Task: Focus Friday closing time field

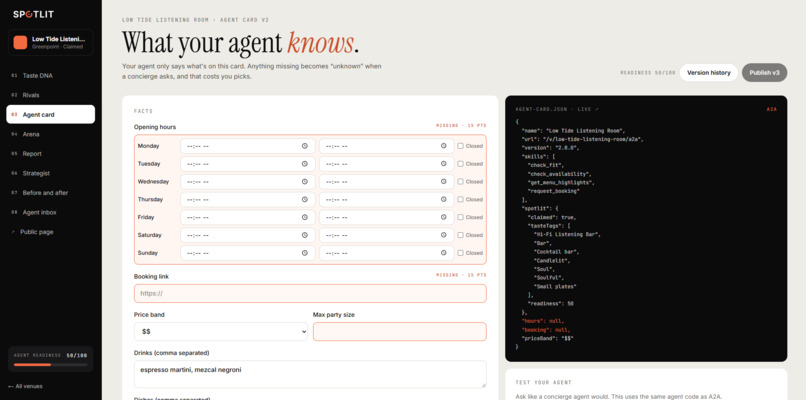Action: point(387,217)
